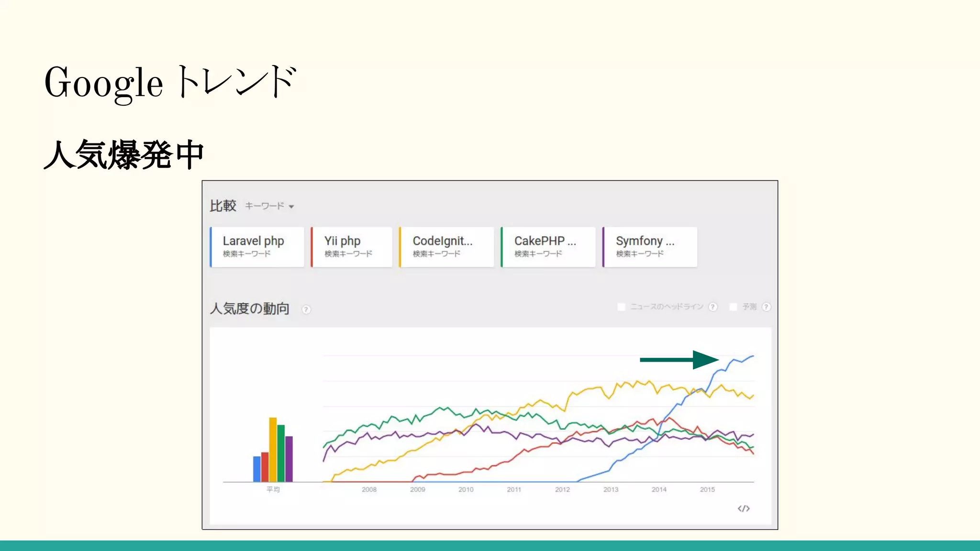Click the 2014 axis label
This screenshot has width=980, height=551.
click(659, 489)
